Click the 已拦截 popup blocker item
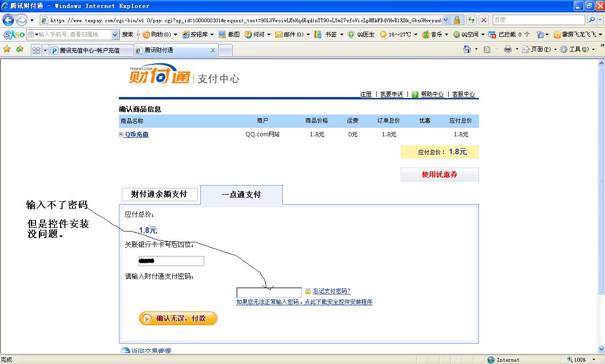 tap(509, 35)
